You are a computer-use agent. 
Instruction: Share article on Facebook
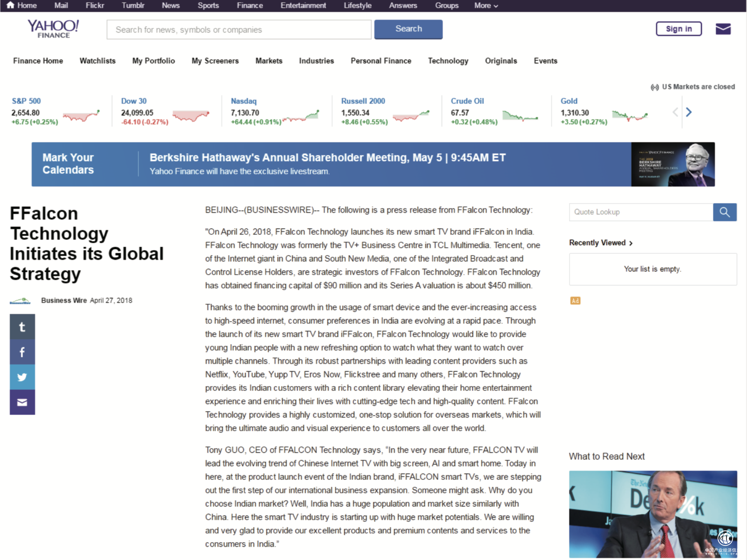click(x=22, y=352)
